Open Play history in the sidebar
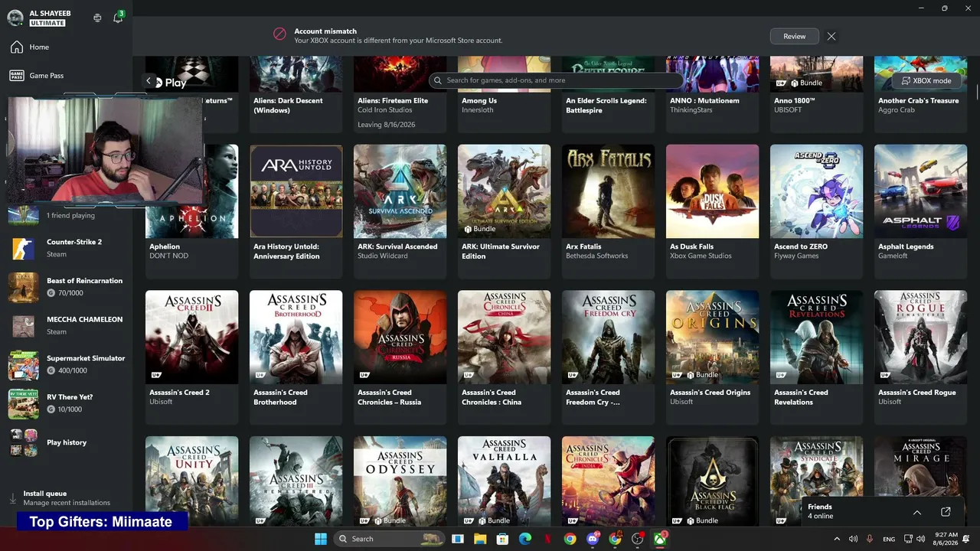This screenshot has width=980, height=551. [x=66, y=442]
